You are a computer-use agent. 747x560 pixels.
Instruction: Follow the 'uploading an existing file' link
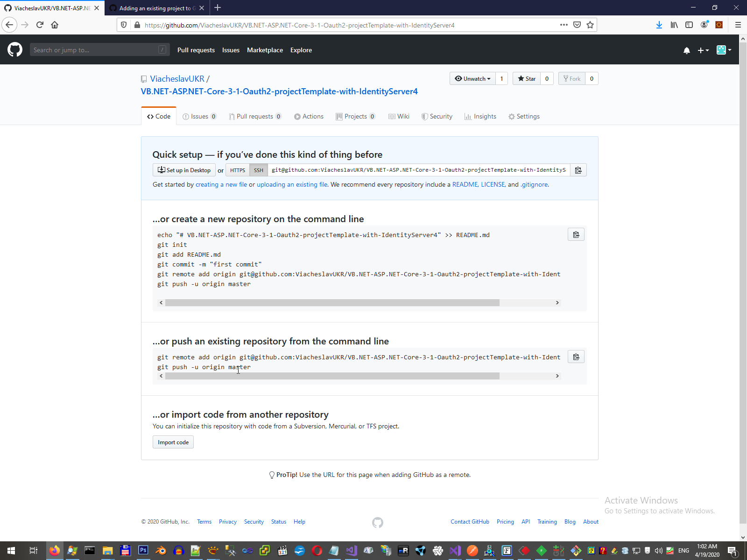point(292,184)
